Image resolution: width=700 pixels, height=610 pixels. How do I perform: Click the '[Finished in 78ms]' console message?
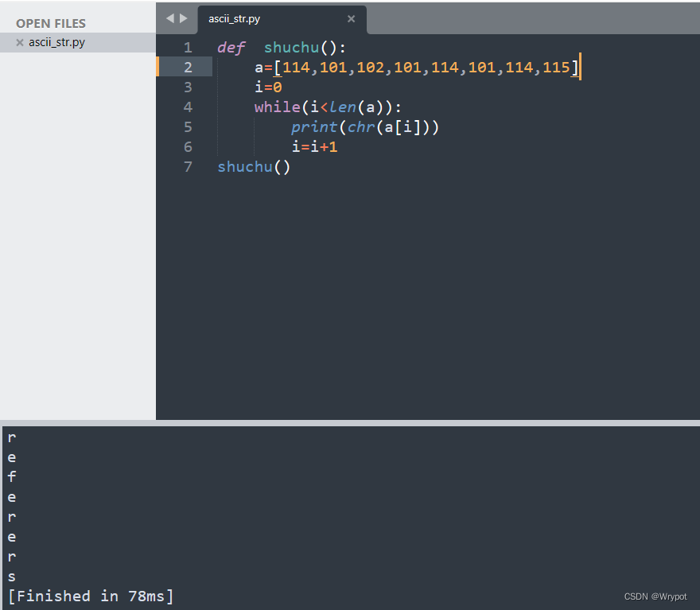click(x=91, y=596)
